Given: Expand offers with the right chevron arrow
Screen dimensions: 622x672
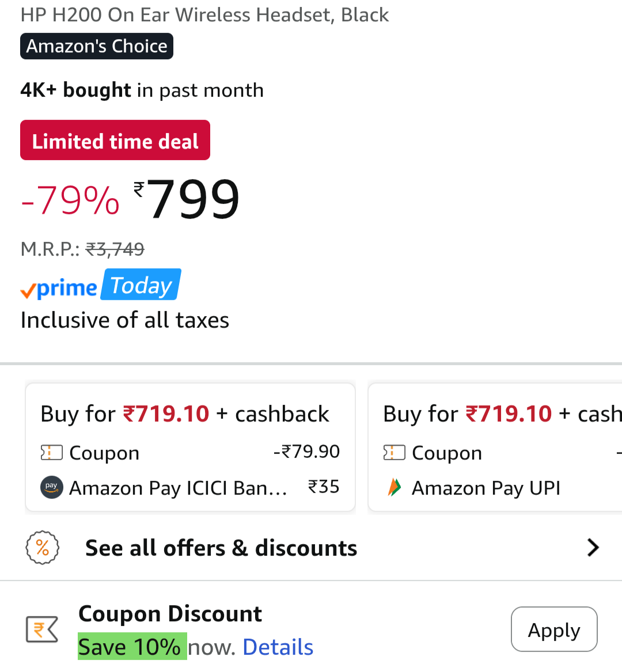Looking at the screenshot, I should [593, 547].
